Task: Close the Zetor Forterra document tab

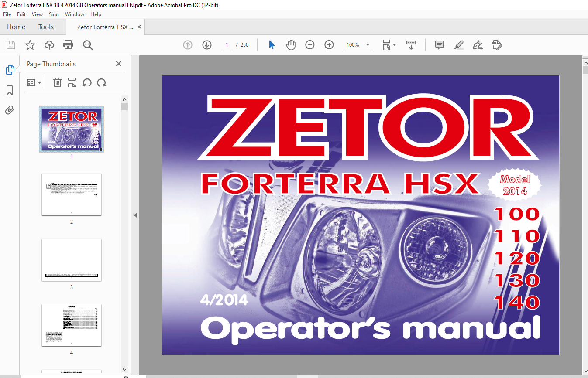Action: 139,27
